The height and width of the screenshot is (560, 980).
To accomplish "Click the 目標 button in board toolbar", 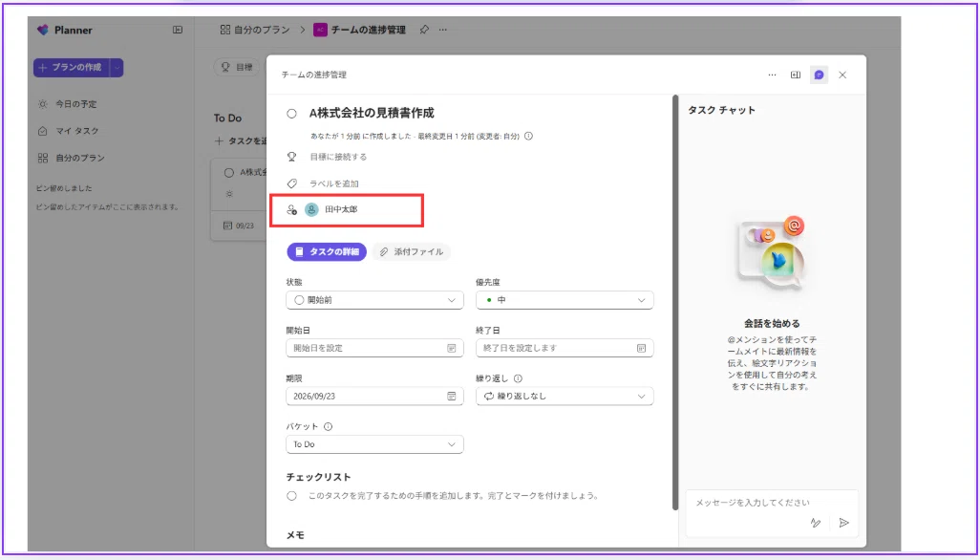I will coord(237,68).
